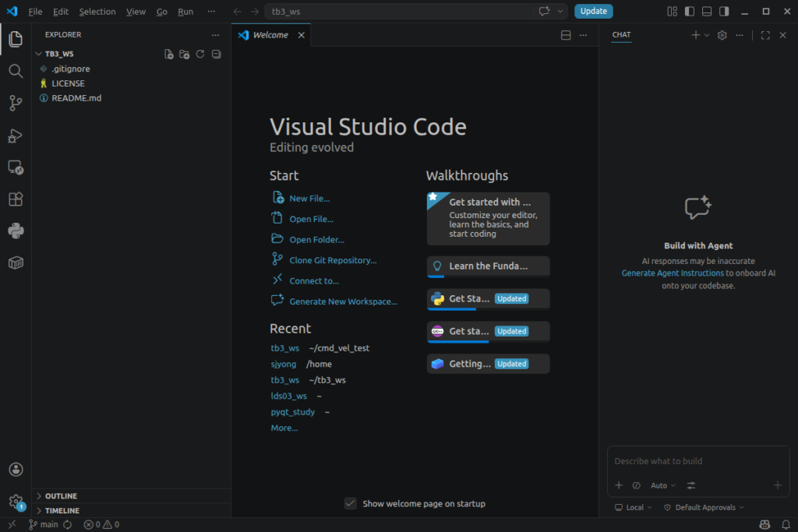This screenshot has height=532, width=798.
Task: Show more menu bar items
Action: click(x=211, y=11)
